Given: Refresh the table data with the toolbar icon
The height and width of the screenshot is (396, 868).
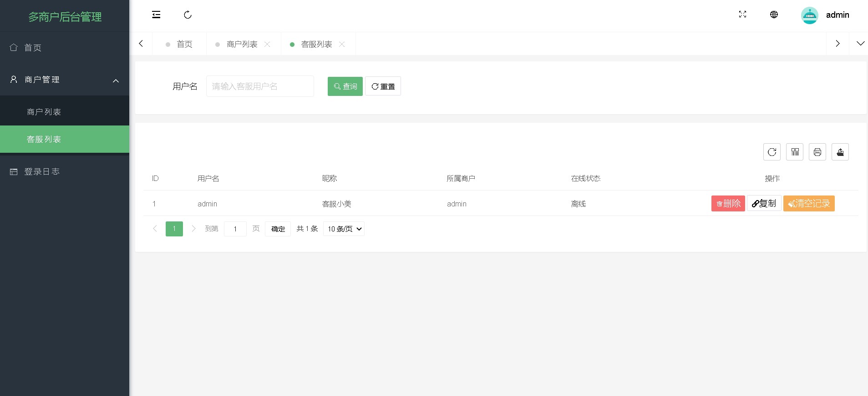Looking at the screenshot, I should click(x=772, y=152).
